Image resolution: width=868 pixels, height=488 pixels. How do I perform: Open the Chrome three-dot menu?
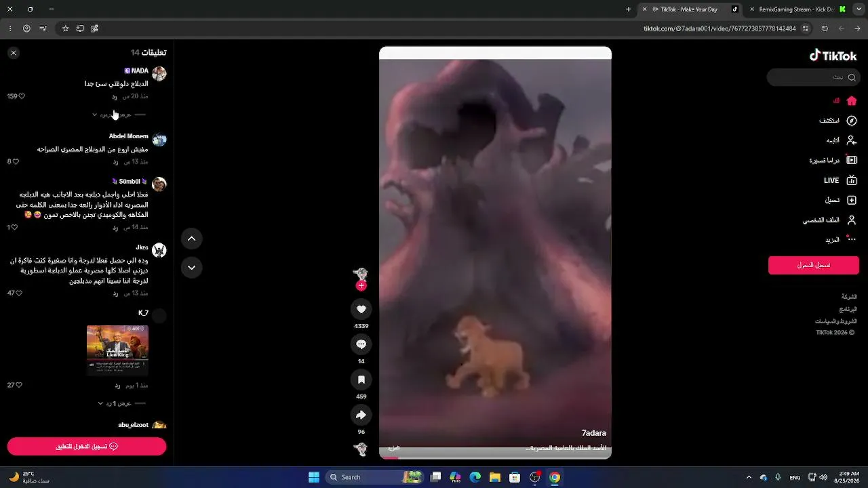[x=10, y=28]
